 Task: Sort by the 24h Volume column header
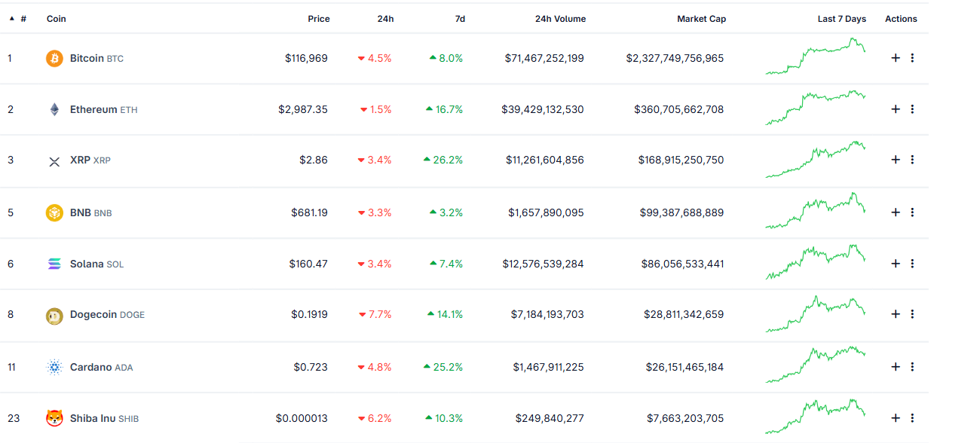pos(560,19)
